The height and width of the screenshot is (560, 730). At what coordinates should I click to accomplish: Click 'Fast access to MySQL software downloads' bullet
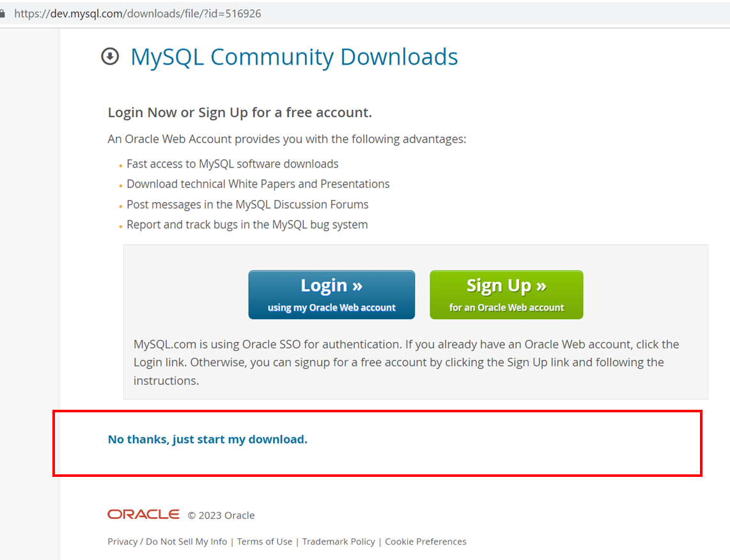coord(232,164)
